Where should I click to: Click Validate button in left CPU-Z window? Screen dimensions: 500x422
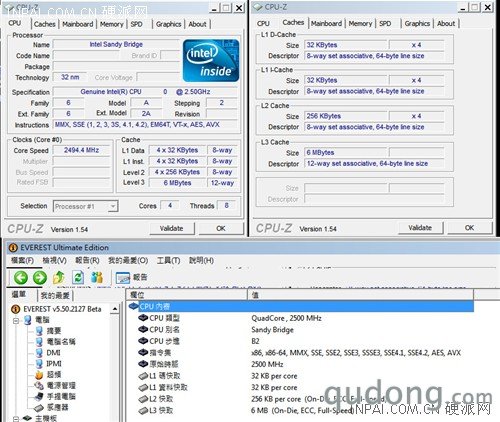tap(171, 228)
